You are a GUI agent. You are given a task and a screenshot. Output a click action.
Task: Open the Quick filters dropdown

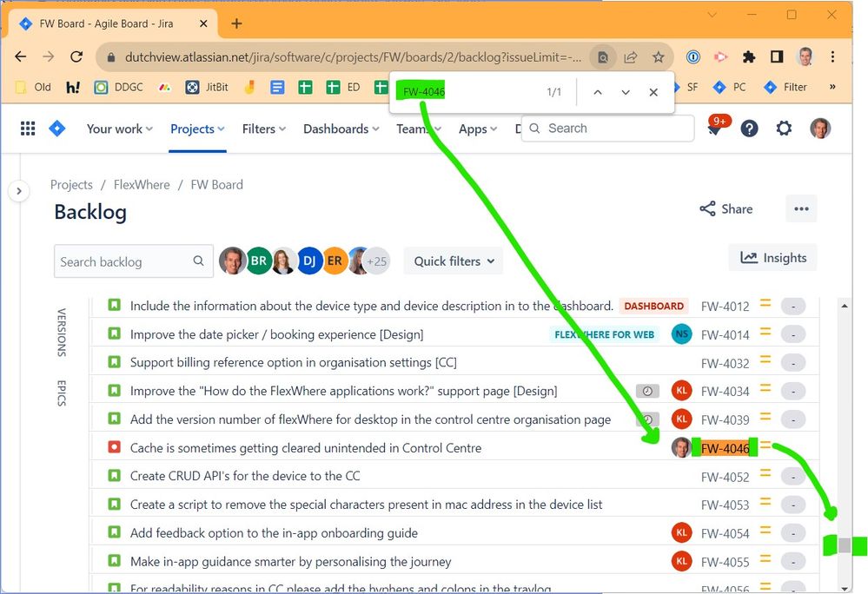pos(454,261)
